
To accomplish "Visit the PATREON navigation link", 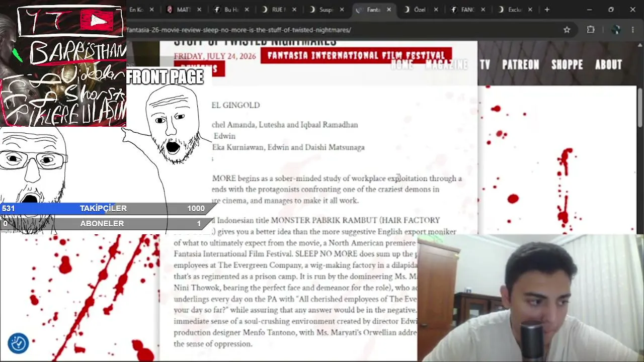I will (520, 65).
